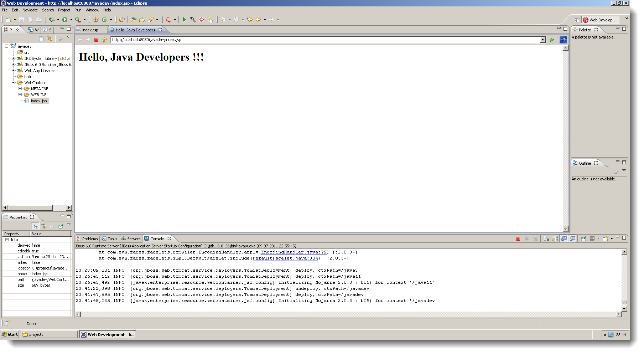The height and width of the screenshot is (354, 644).
Task: Expand the META-INF folder node
Action: [x=20, y=88]
